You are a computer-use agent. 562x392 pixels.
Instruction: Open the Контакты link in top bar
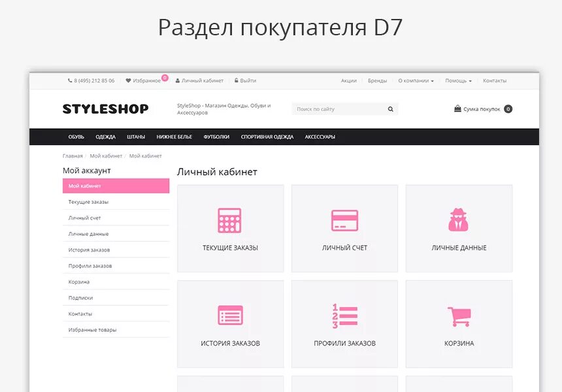tap(495, 80)
